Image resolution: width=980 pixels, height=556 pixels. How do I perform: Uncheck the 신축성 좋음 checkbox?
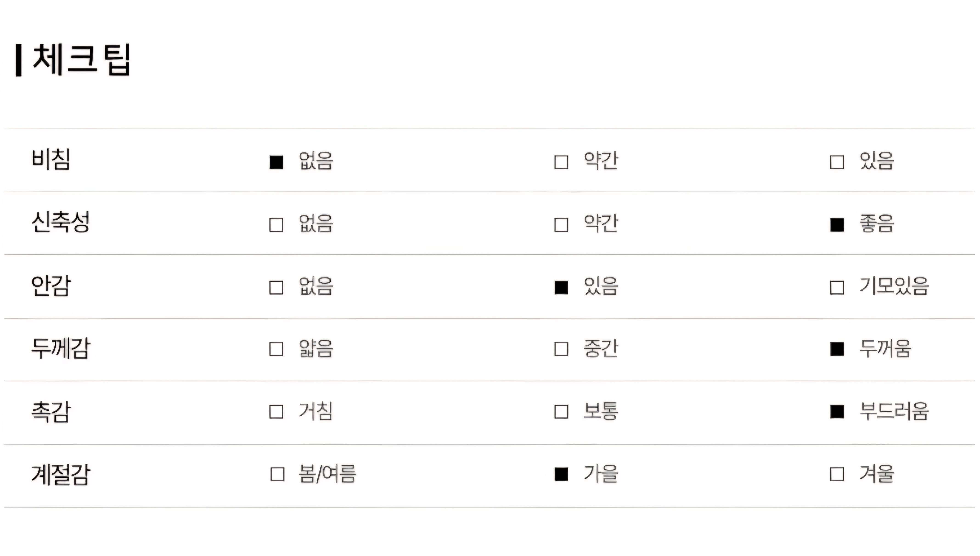837,225
